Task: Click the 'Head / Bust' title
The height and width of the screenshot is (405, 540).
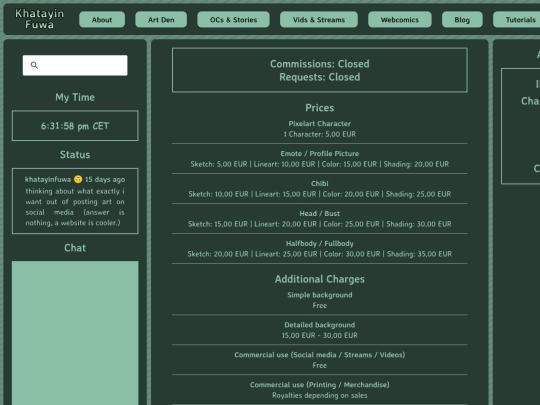Action: click(320, 214)
